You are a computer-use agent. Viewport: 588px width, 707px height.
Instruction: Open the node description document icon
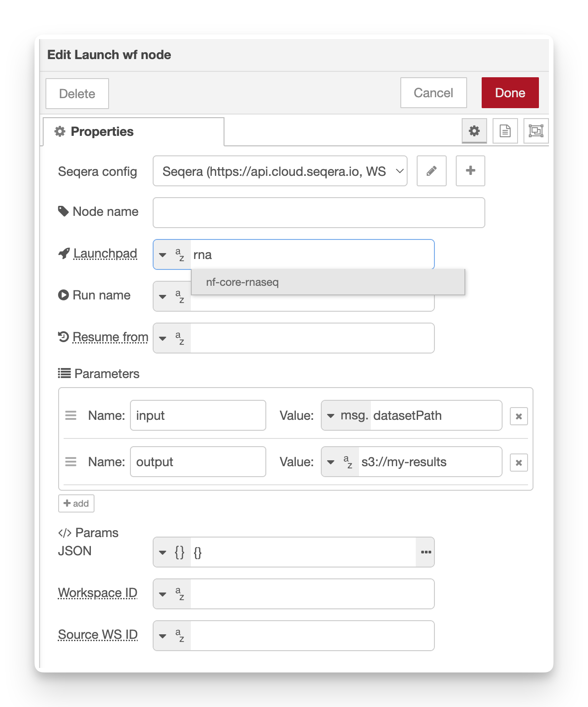click(x=505, y=131)
